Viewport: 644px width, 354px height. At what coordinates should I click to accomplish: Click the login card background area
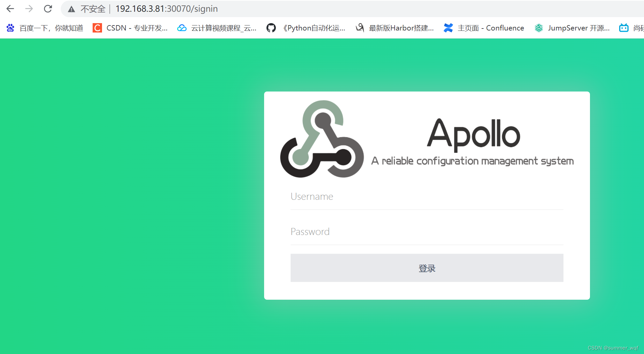(427, 292)
